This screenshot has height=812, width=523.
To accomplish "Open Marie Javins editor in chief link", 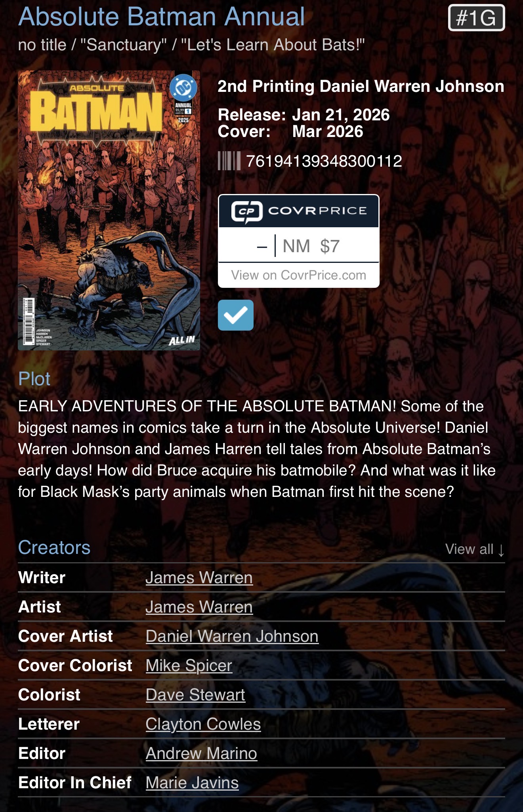I will point(192,783).
